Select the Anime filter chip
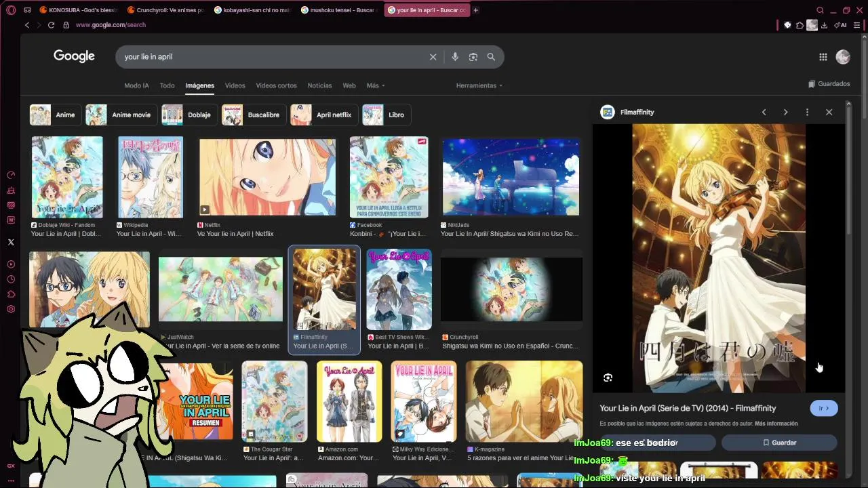 coord(55,115)
